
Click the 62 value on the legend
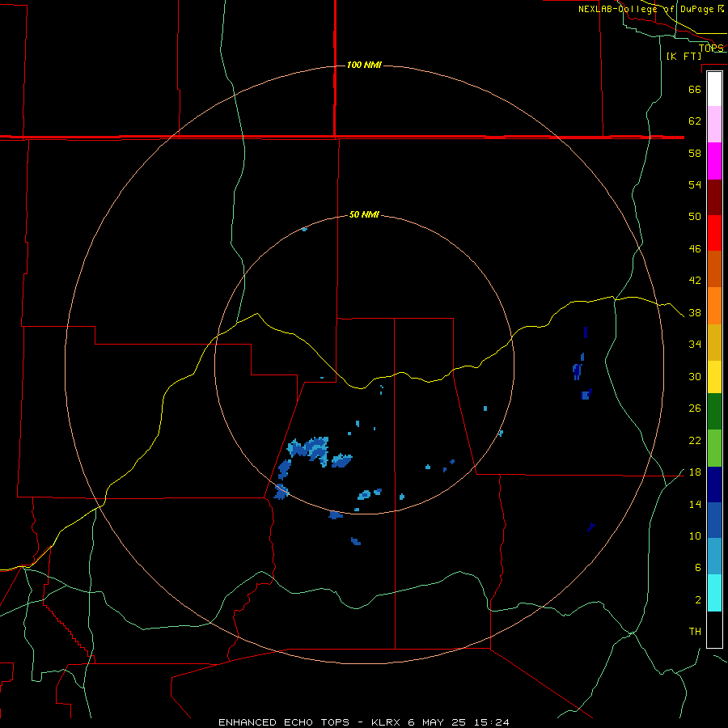click(x=695, y=121)
